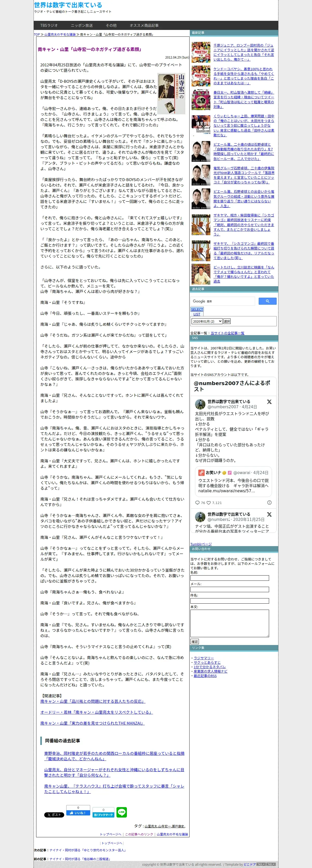Open related article about 品川祐との問題
This screenshot has height=868, width=312.
tap(93, 701)
